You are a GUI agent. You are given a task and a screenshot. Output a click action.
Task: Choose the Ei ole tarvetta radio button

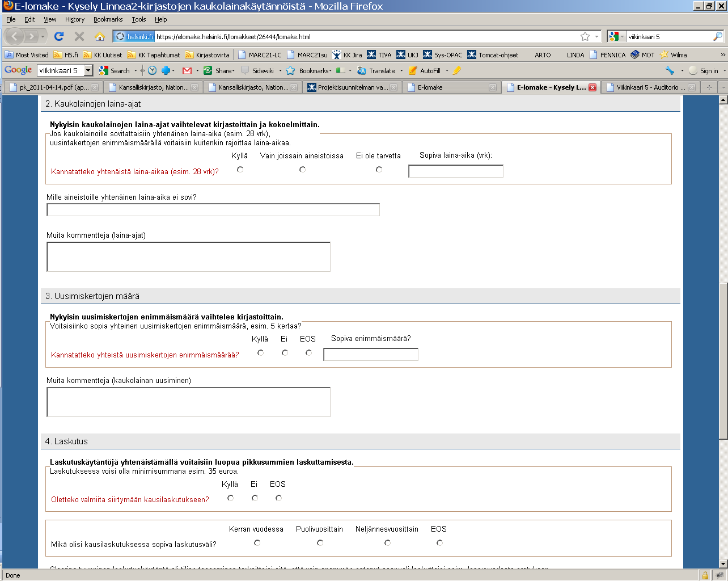pos(379,169)
